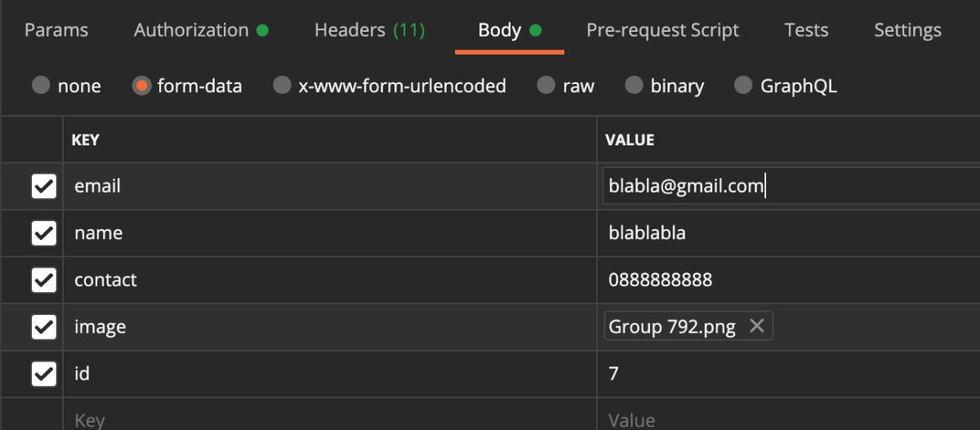The width and height of the screenshot is (980, 430).
Task: Toggle the id row checkbox
Action: [x=43, y=375]
